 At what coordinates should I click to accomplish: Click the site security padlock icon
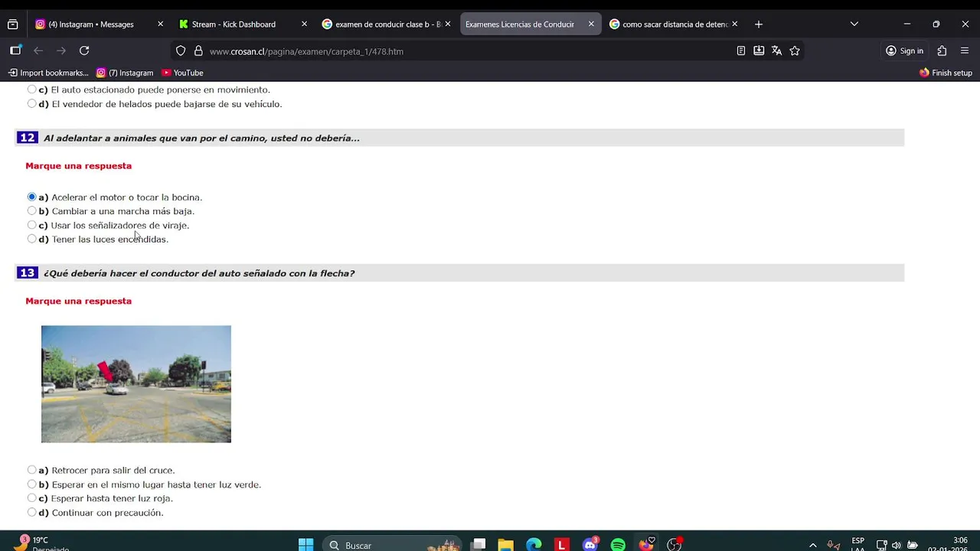198,51
